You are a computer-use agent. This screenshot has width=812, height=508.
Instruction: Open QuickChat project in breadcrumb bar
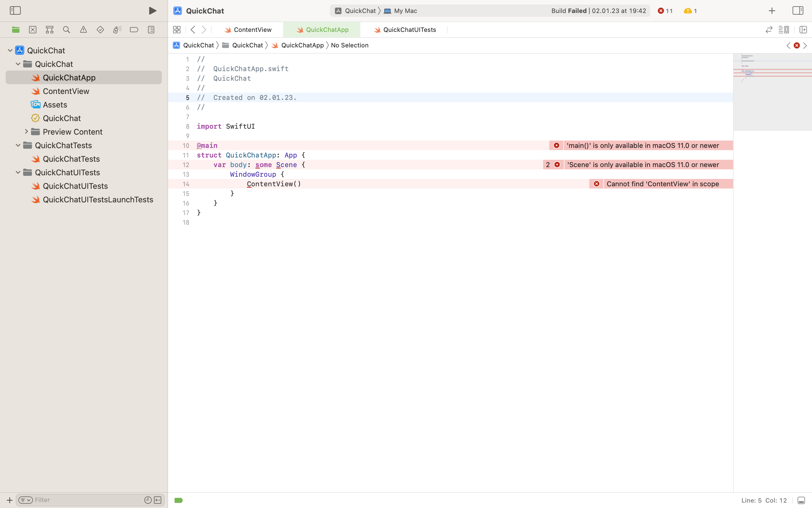pyautogui.click(x=193, y=45)
